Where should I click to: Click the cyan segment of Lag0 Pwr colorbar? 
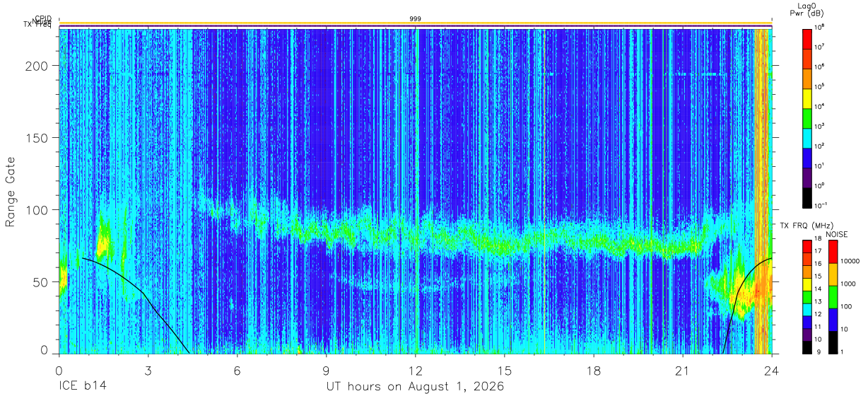point(807,137)
